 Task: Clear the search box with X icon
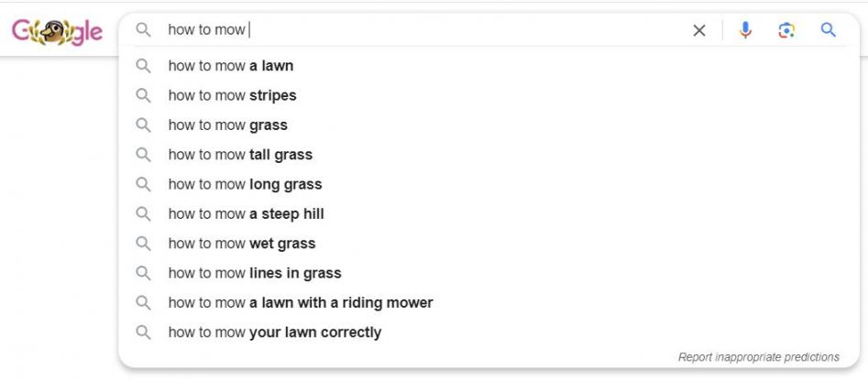click(x=699, y=30)
